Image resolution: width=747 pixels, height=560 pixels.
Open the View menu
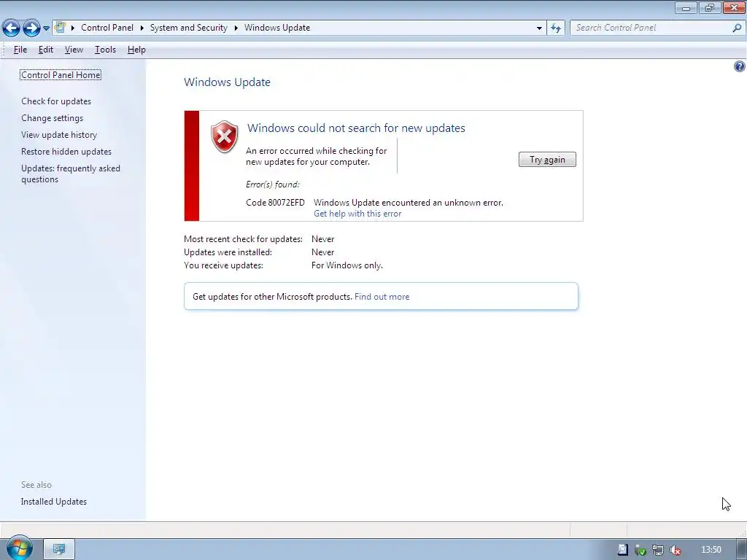coord(74,50)
